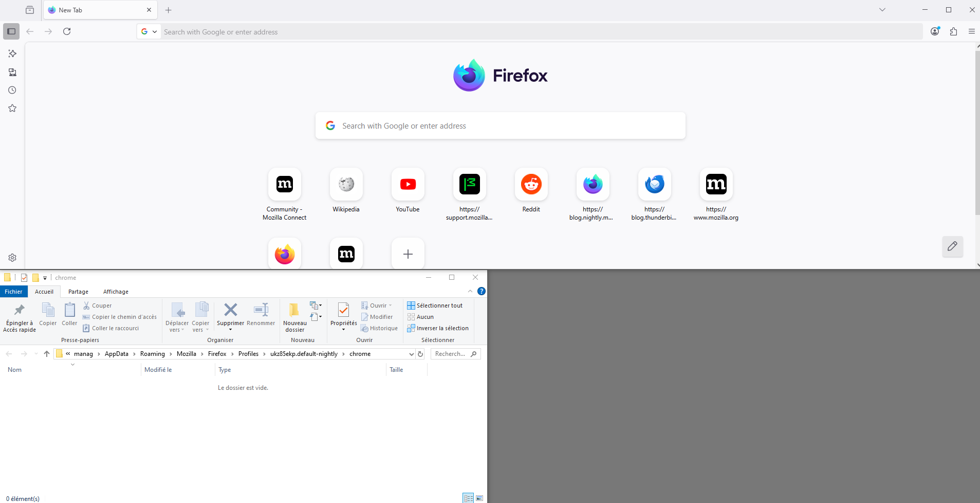980x503 pixels.
Task: Open Explorer help question mark icon
Action: pyautogui.click(x=482, y=291)
